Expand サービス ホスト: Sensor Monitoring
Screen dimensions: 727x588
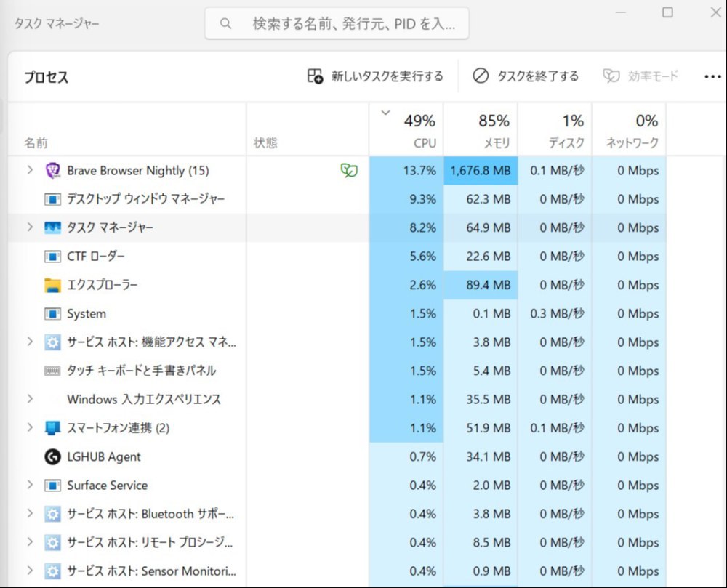30,571
